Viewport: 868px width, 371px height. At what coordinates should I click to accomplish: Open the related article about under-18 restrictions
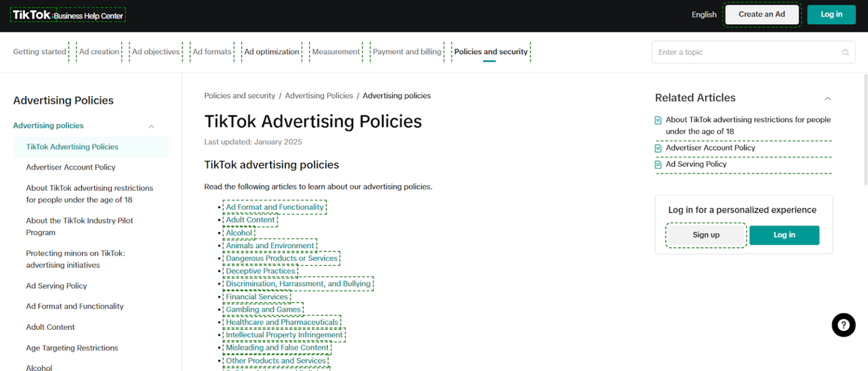748,126
